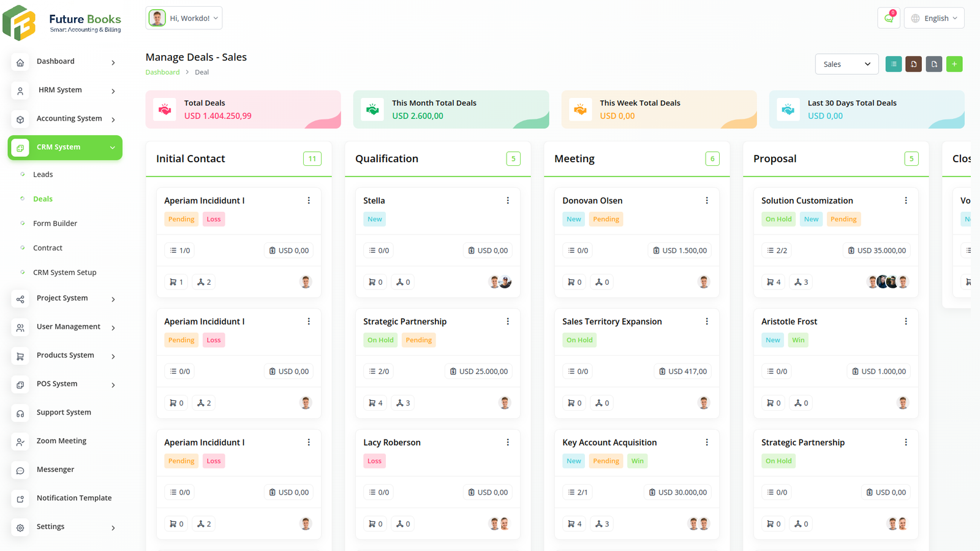Click the Settings gear icon

20,527
